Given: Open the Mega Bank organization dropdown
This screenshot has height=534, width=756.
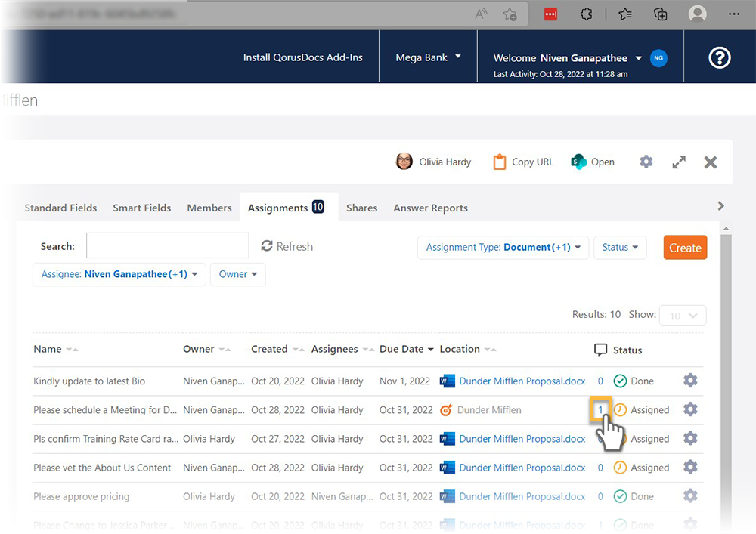Looking at the screenshot, I should [428, 57].
